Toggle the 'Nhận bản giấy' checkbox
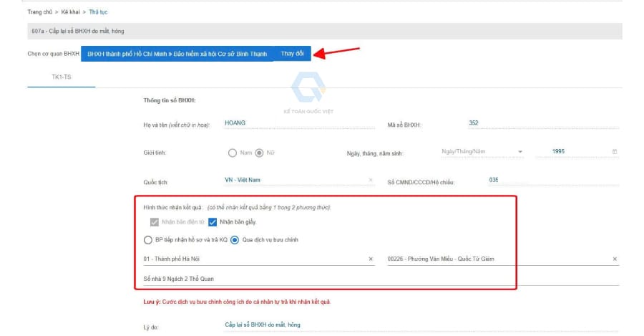The height and width of the screenshot is (336, 644). pyautogui.click(x=213, y=222)
